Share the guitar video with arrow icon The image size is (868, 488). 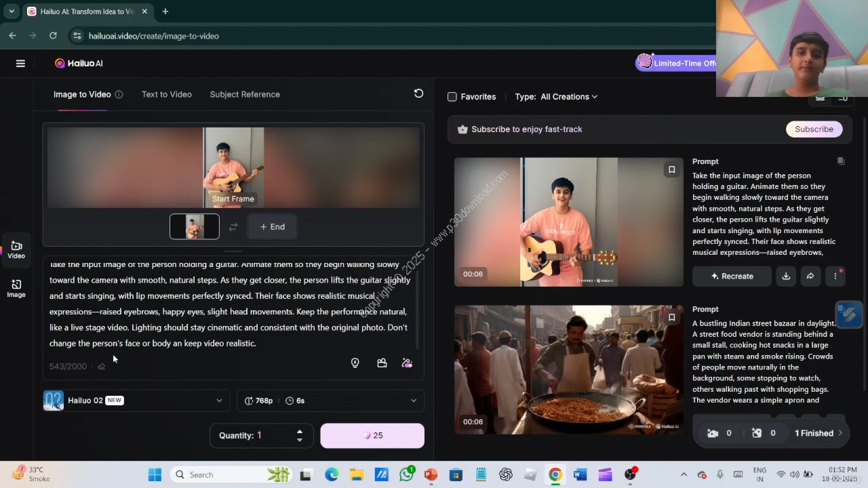click(810, 276)
